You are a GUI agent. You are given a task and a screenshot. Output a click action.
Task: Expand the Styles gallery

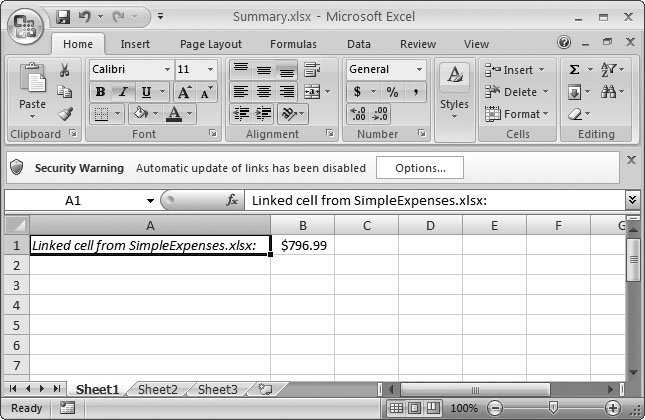click(x=455, y=116)
